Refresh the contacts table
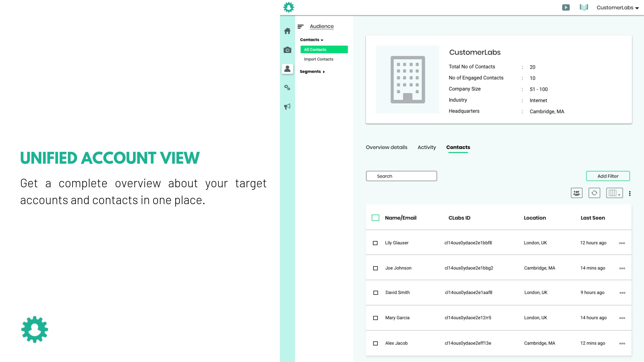 [594, 193]
